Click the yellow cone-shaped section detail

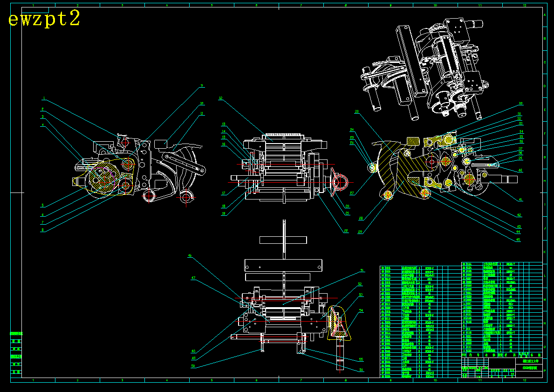[339, 323]
